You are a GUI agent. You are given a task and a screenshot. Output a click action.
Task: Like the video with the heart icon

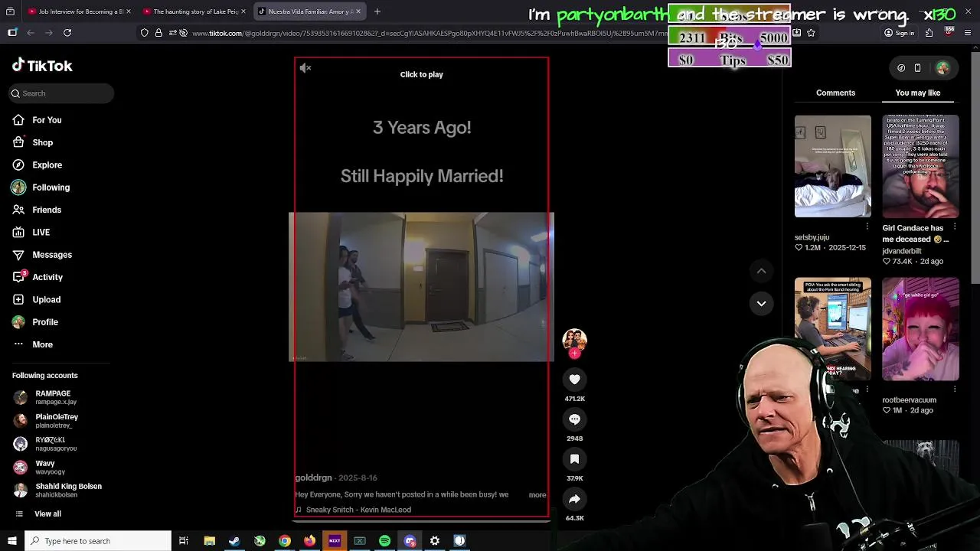[574, 380]
